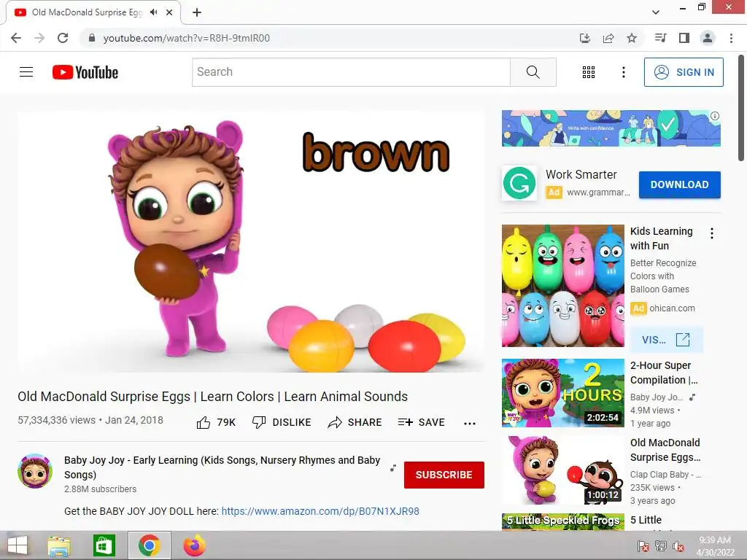This screenshot has height=560, width=747.
Task: Open Chrome profile avatar
Action: [708, 38]
